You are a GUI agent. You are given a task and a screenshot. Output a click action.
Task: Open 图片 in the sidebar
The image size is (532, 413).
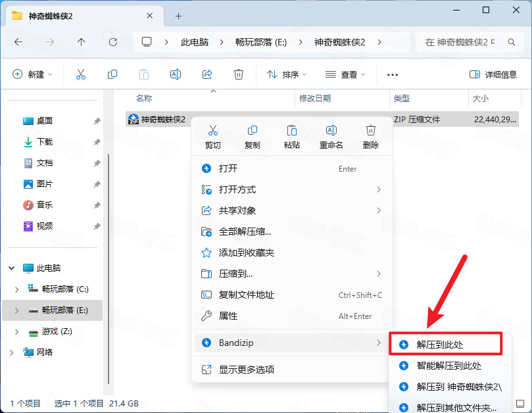click(45, 184)
